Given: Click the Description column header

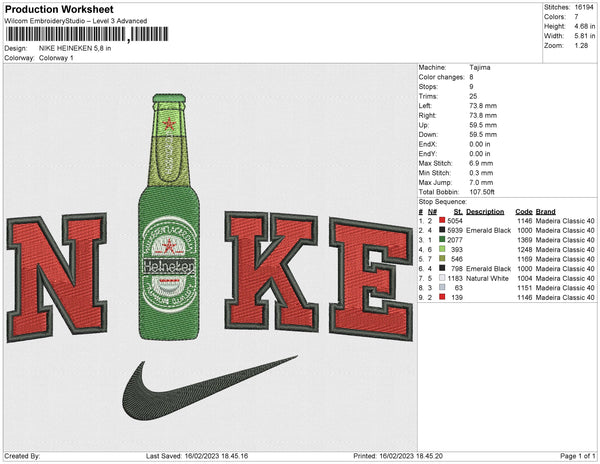Looking at the screenshot, I should (485, 212).
